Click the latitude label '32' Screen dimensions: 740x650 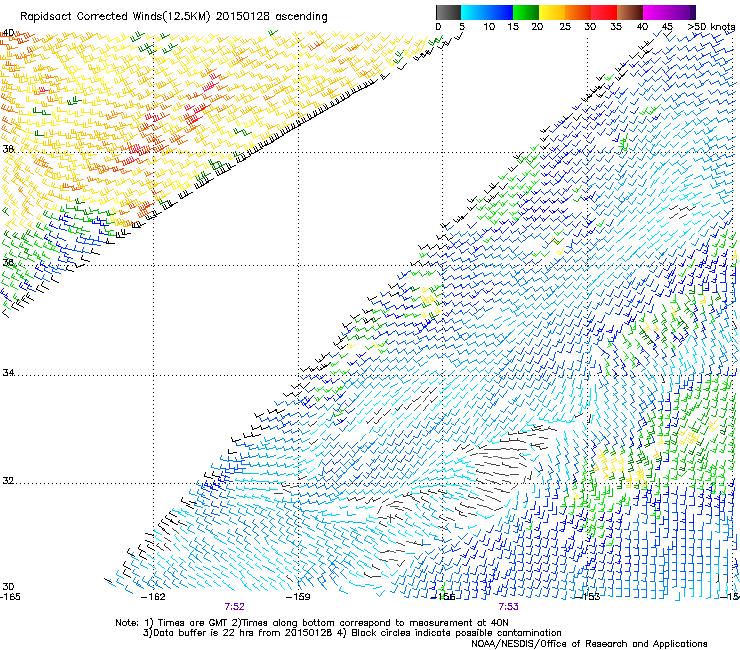click(8, 481)
